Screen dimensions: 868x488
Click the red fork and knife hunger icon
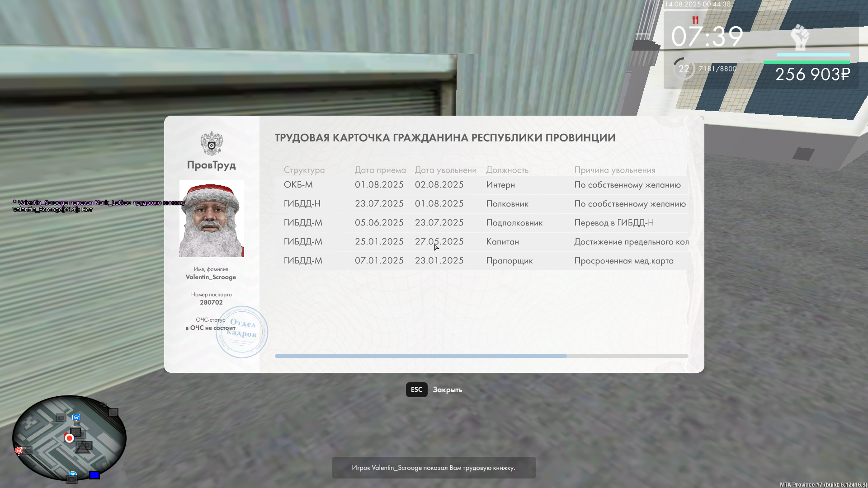pyautogui.click(x=695, y=20)
